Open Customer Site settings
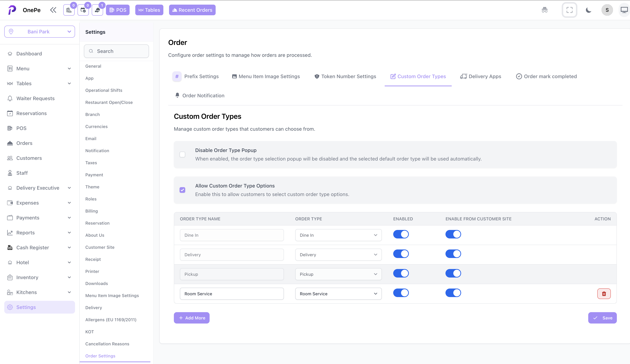The width and height of the screenshot is (630, 364). [x=100, y=247]
